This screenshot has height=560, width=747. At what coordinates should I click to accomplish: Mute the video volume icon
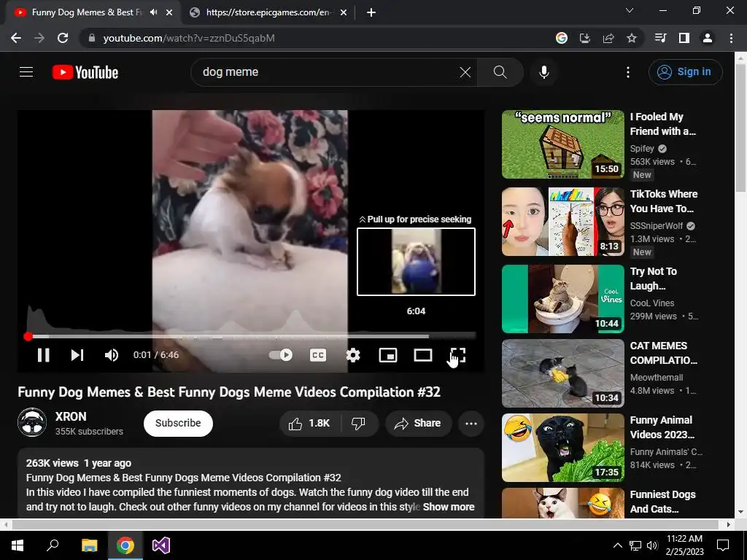point(112,355)
